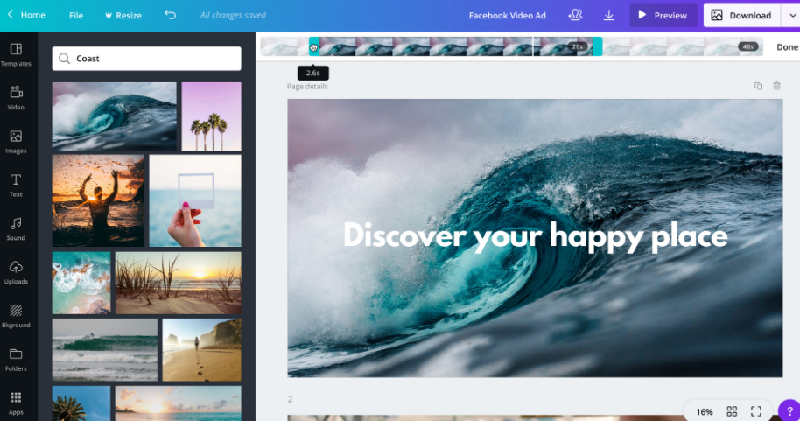Select the sunset swimmer silhouette thumbnail
This screenshot has height=421, width=800.
[x=98, y=201]
